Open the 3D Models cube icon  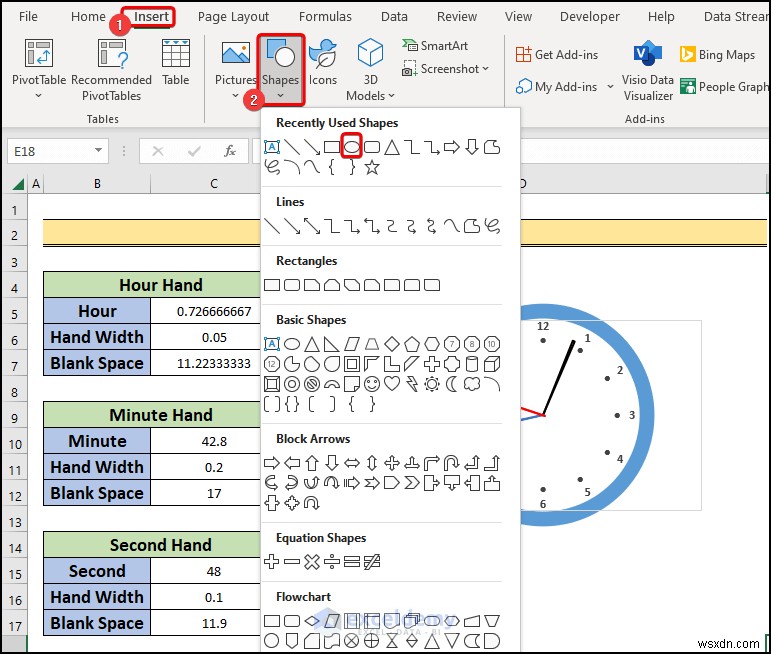tap(370, 52)
